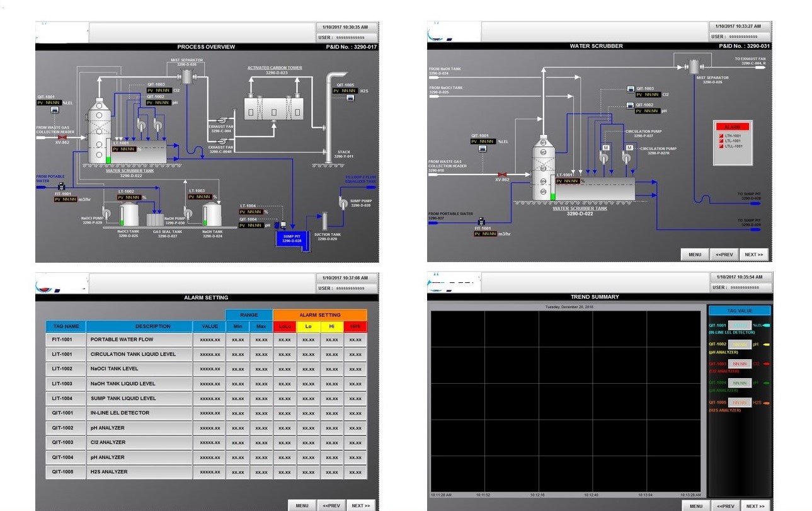Screen dimensions: 812x511
Task: Select the NaOH Pump 3290-P-030 symbol
Action: pyautogui.click(x=189, y=213)
